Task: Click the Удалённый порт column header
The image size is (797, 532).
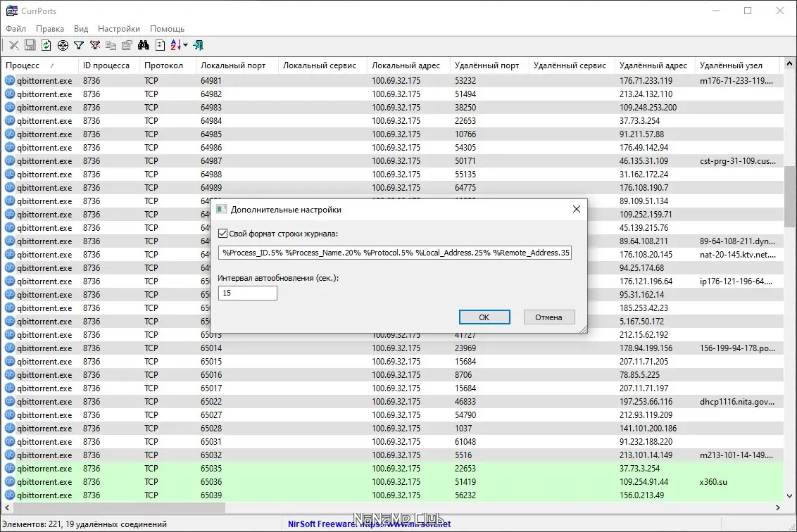Action: [x=489, y=65]
